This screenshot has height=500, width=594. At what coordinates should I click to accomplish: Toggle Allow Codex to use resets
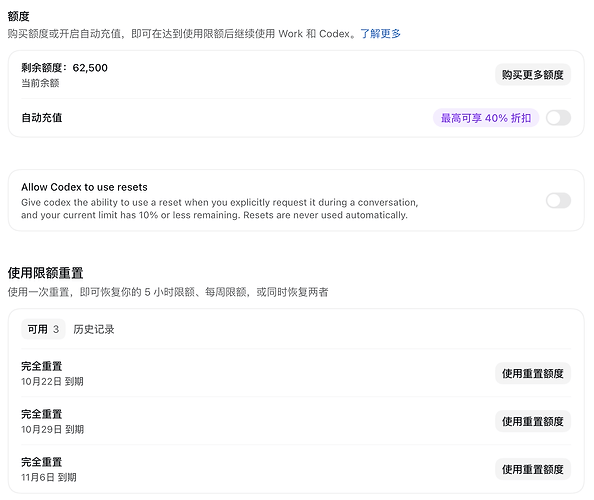(558, 200)
